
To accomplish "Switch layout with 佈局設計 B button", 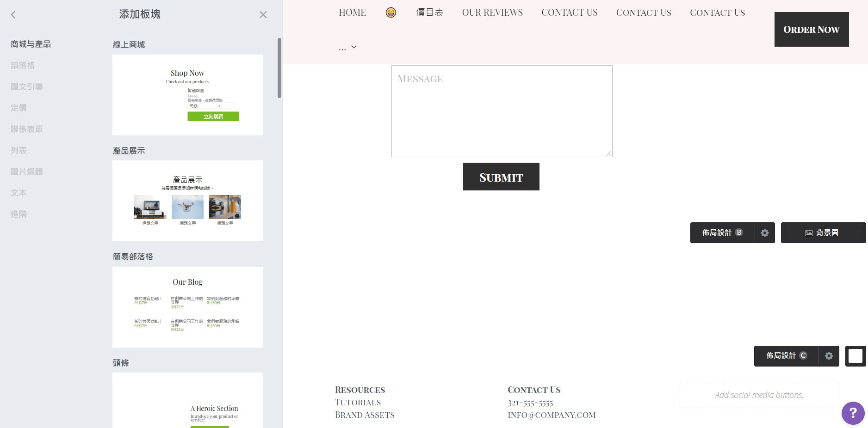I will [x=722, y=233].
